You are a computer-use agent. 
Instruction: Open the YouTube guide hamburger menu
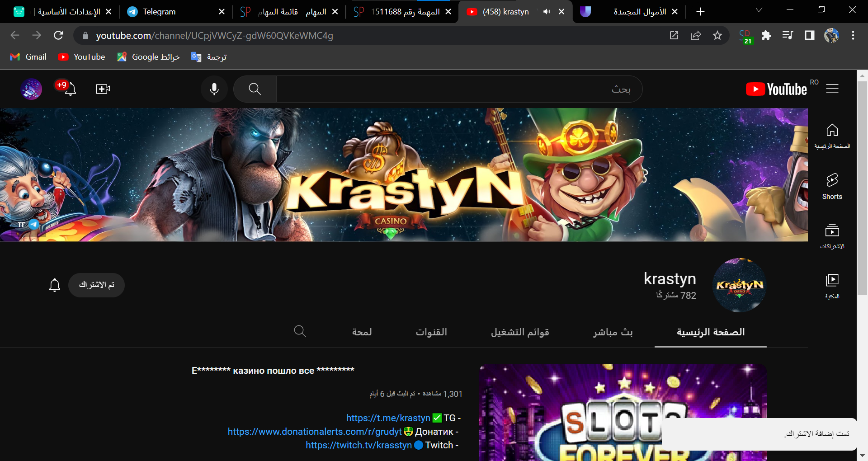click(x=832, y=89)
